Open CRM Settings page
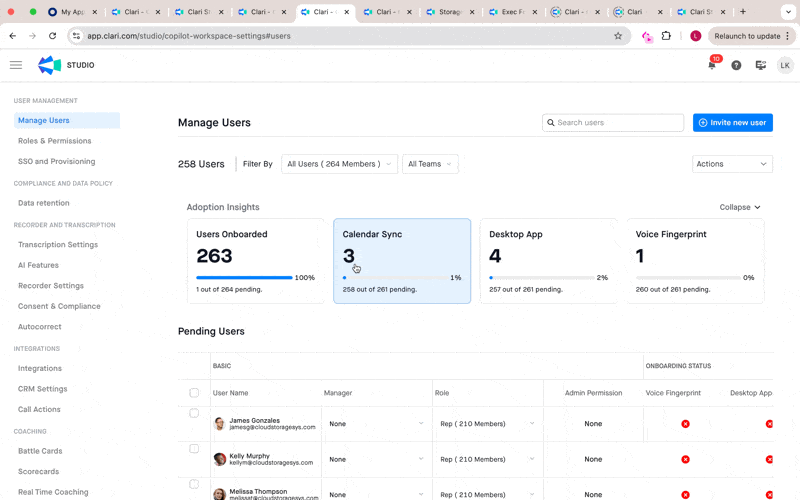Screen dimensions: 800x500 point(43,389)
